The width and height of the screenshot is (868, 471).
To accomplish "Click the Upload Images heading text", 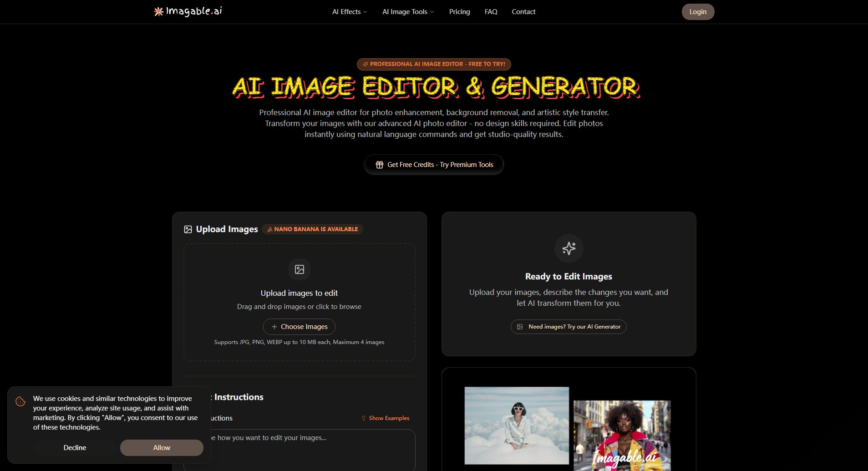I will point(227,229).
